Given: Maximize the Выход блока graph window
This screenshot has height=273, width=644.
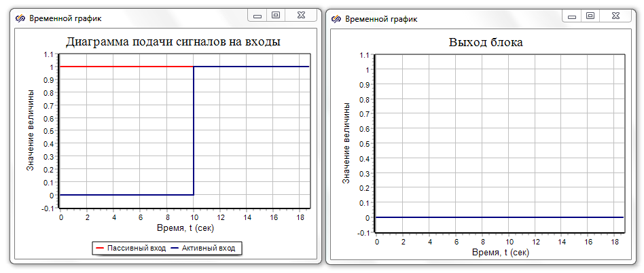Looking at the screenshot, I should tap(590, 15).
